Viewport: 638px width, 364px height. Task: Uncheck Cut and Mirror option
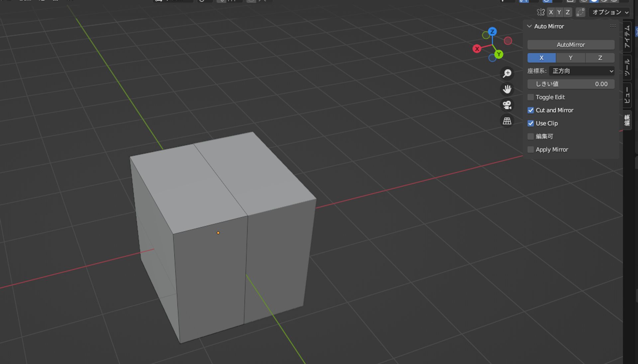[531, 110]
